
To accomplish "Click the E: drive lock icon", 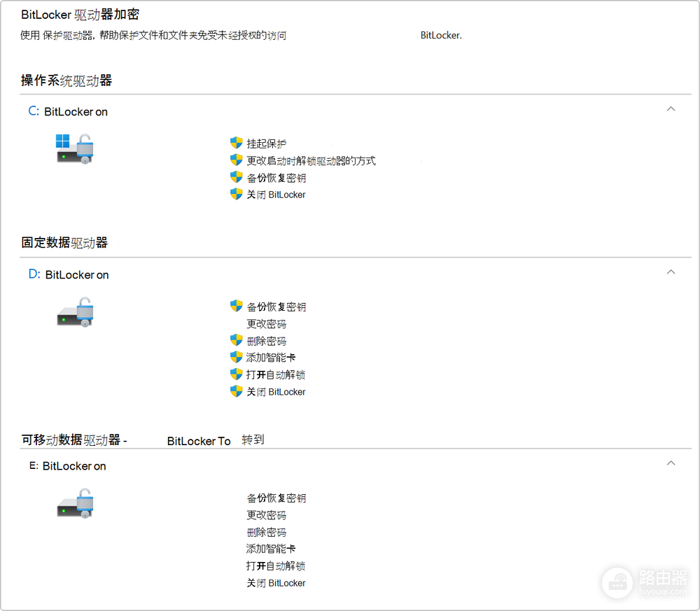I will (x=75, y=503).
